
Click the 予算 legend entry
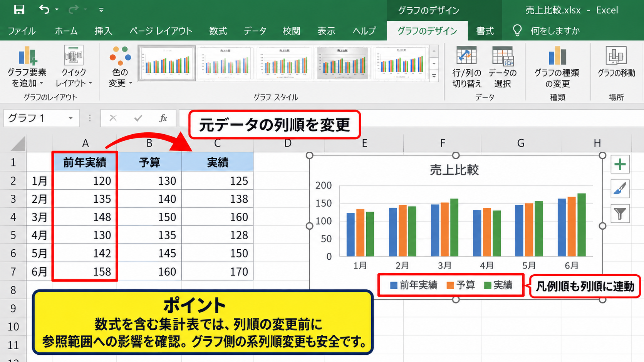(461, 285)
